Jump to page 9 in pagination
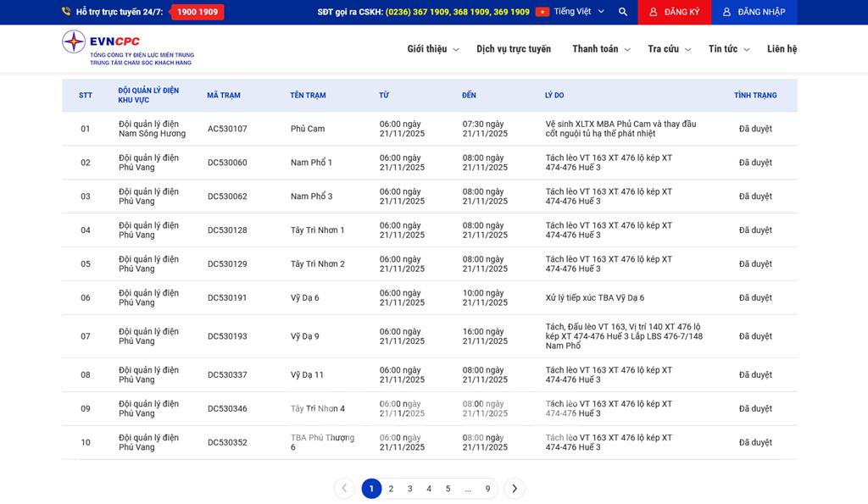This screenshot has width=868, height=504. (487, 489)
